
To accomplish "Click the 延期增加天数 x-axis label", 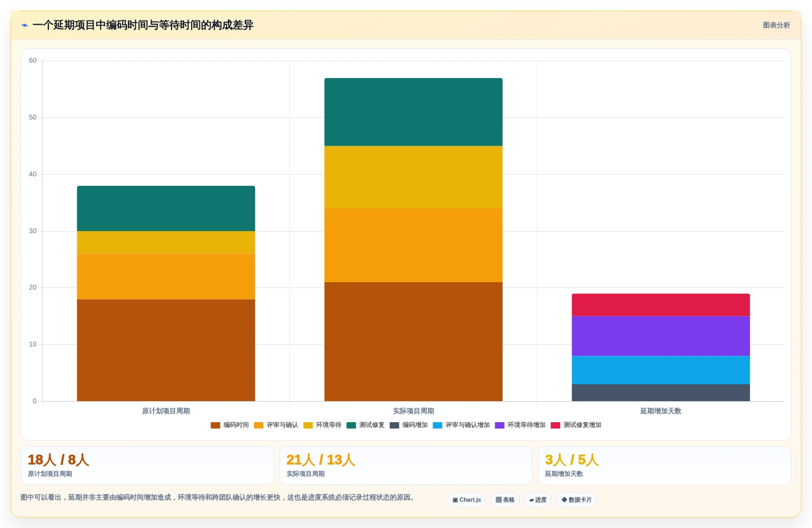I will click(x=660, y=411).
